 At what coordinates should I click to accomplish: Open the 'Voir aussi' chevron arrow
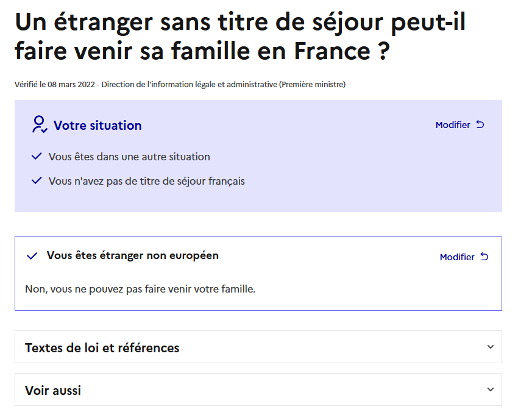491,389
